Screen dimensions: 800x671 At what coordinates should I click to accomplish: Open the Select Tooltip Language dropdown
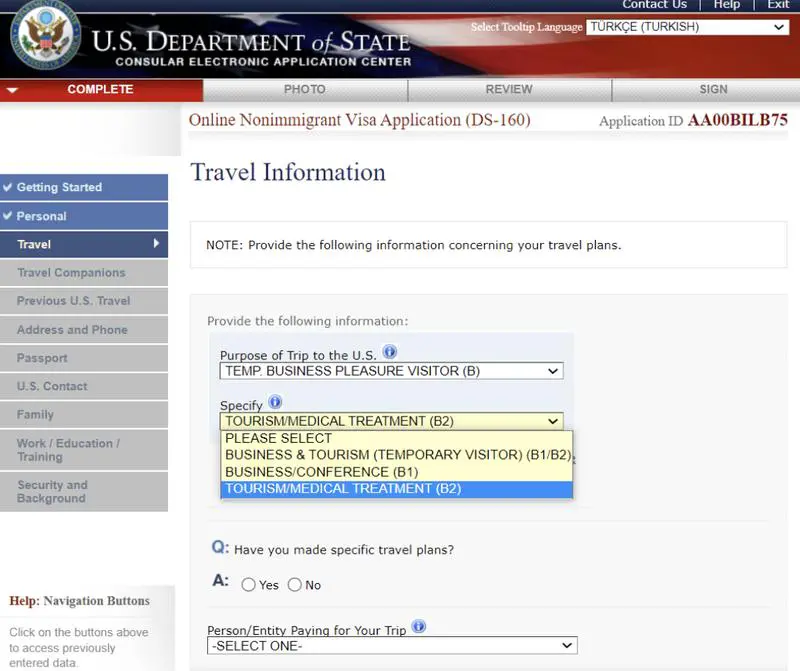coord(687,27)
